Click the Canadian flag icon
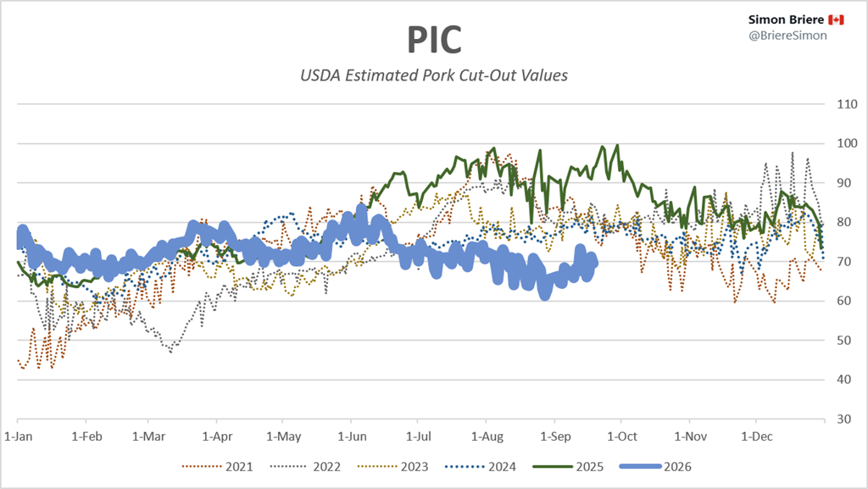 coord(836,19)
